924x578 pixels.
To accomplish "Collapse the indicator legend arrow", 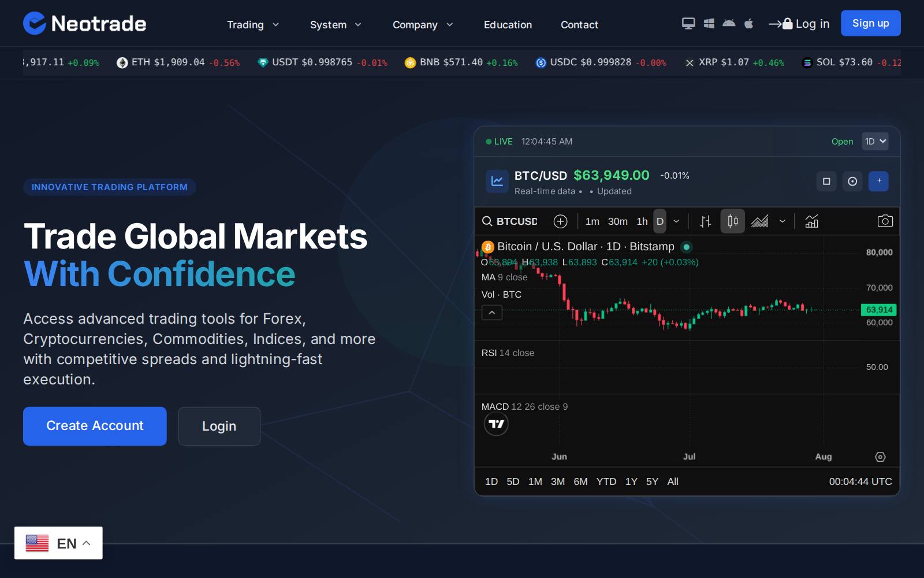I will click(x=492, y=313).
